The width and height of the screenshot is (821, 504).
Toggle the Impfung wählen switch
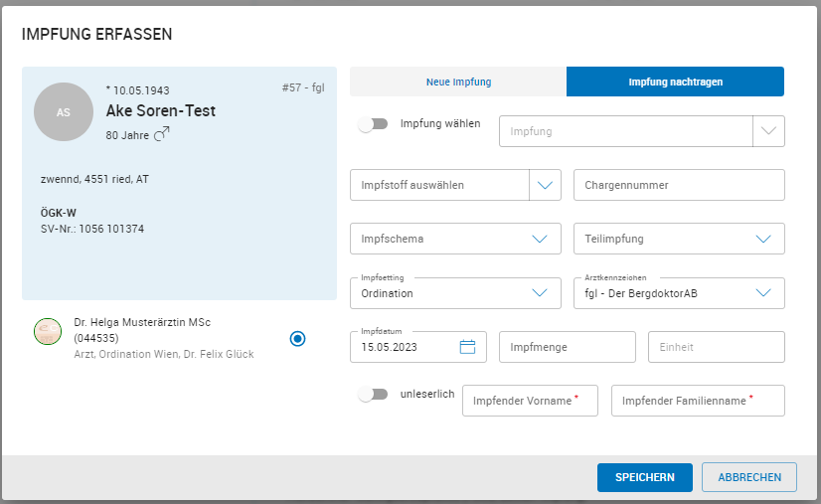pyautogui.click(x=373, y=125)
